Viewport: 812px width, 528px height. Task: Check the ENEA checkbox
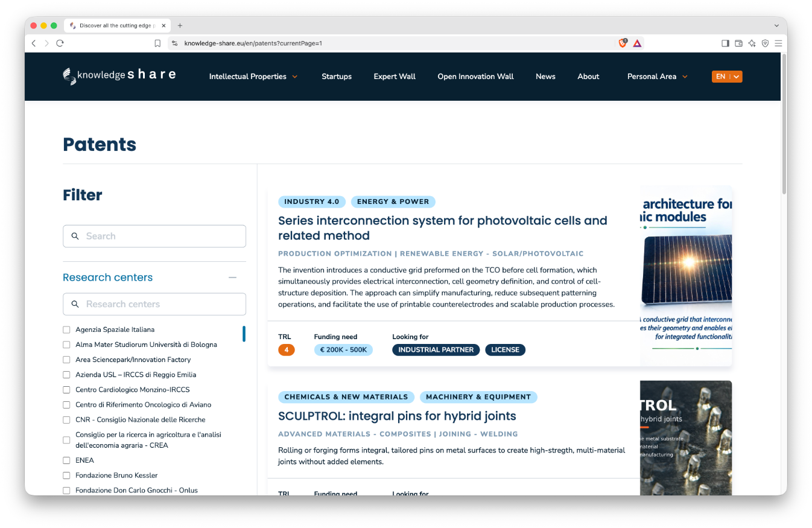(x=66, y=460)
